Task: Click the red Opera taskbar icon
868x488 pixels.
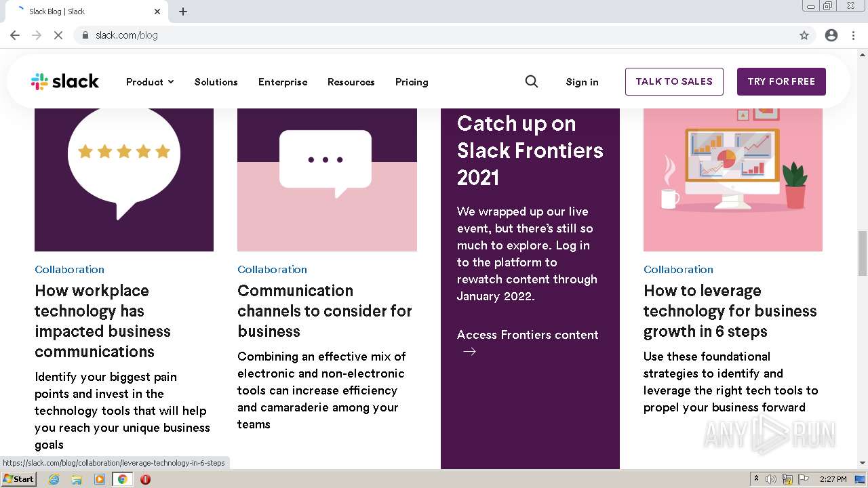Action: pos(145,479)
